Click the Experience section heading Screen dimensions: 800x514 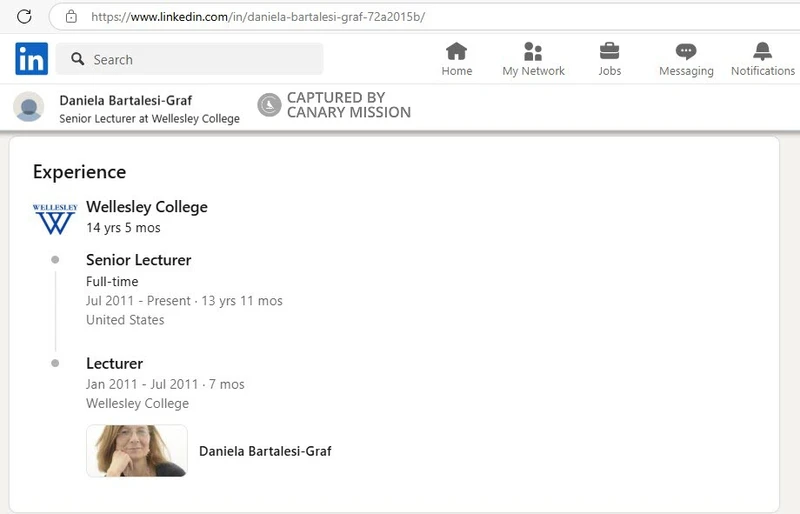pos(80,172)
